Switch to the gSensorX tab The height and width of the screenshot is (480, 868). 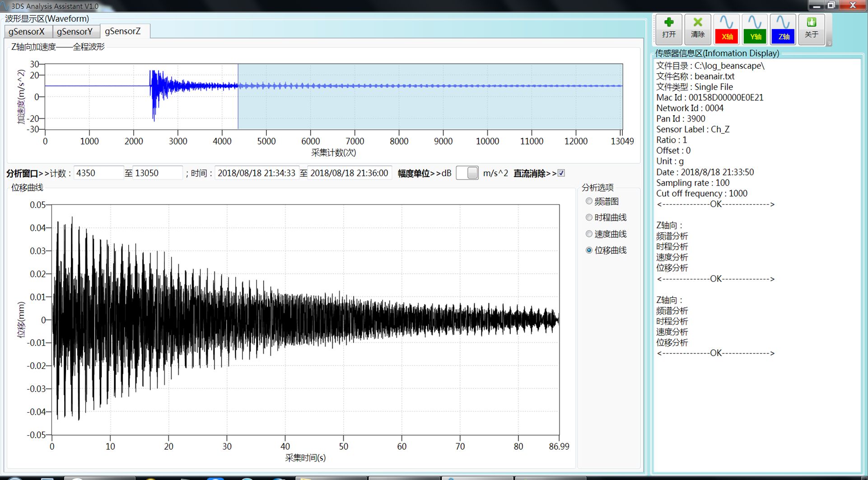click(27, 32)
